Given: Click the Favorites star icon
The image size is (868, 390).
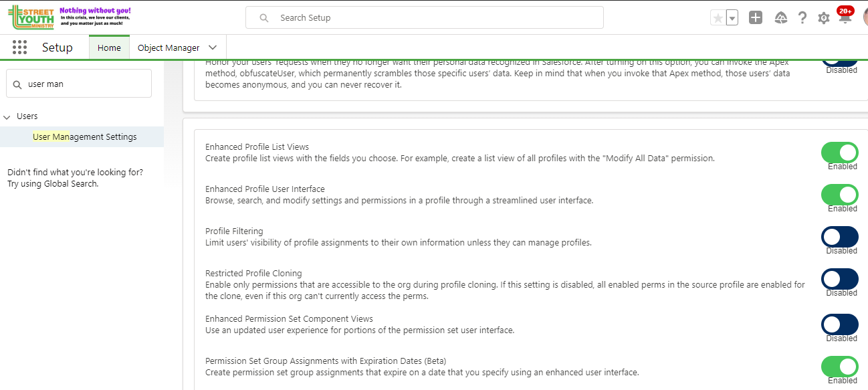Looking at the screenshot, I should click(718, 18).
